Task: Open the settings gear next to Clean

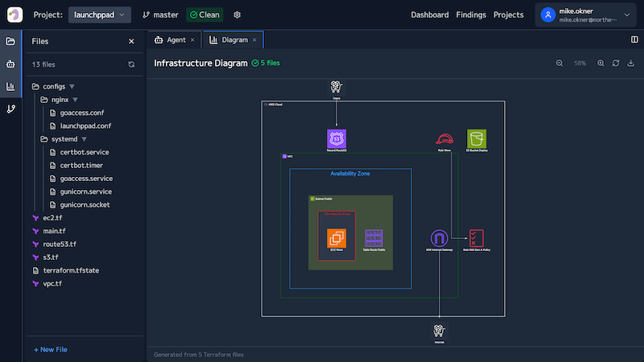Action: (237, 14)
